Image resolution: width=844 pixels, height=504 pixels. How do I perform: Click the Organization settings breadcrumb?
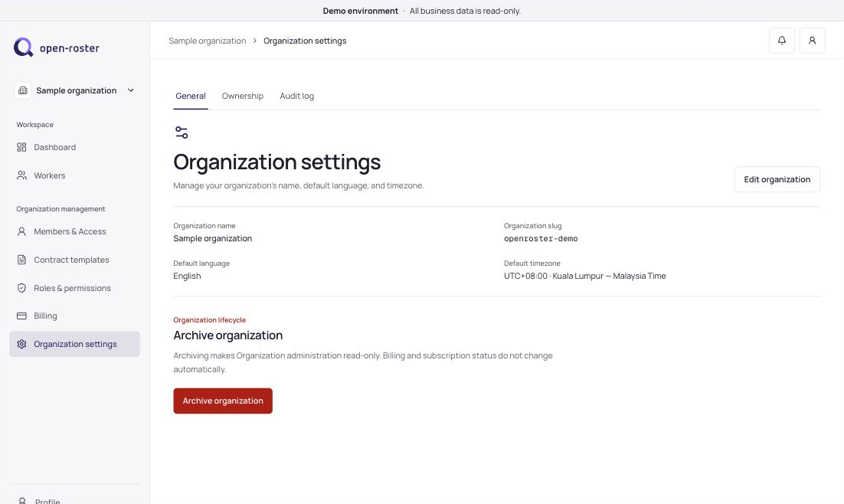305,41
